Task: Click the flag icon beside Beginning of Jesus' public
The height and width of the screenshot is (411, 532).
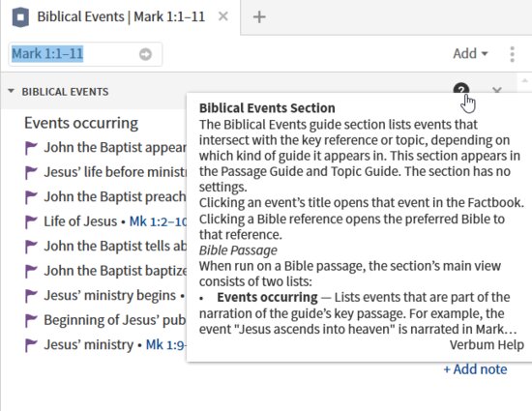Action: click(31, 320)
